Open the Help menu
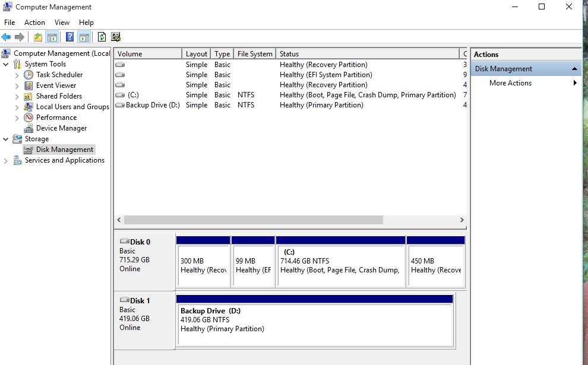The width and height of the screenshot is (588, 365). [x=86, y=23]
